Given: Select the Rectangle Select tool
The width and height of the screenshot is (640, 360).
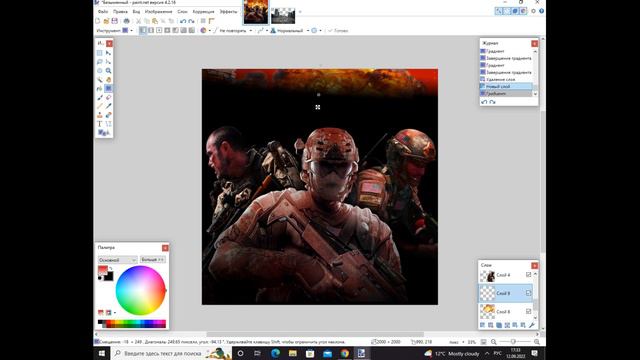Looking at the screenshot, I should [x=100, y=53].
